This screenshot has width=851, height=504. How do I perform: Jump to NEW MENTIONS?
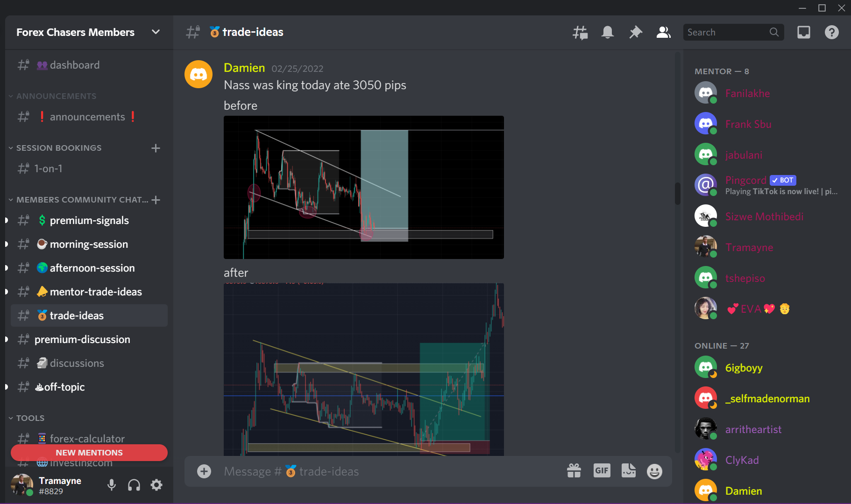pyautogui.click(x=89, y=453)
